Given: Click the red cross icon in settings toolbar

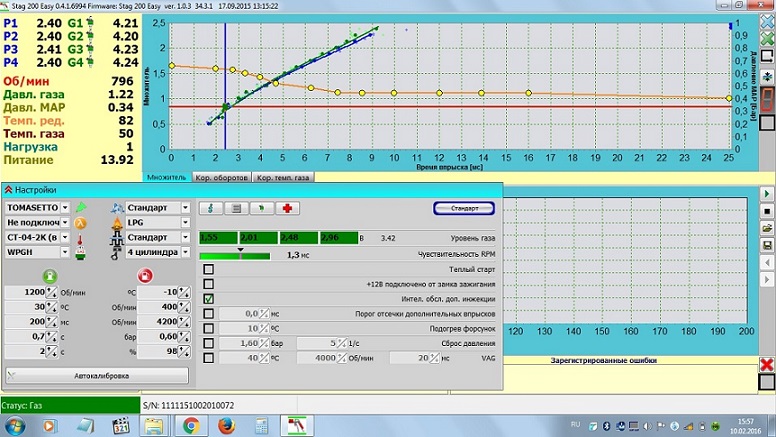Looking at the screenshot, I should click(289, 208).
